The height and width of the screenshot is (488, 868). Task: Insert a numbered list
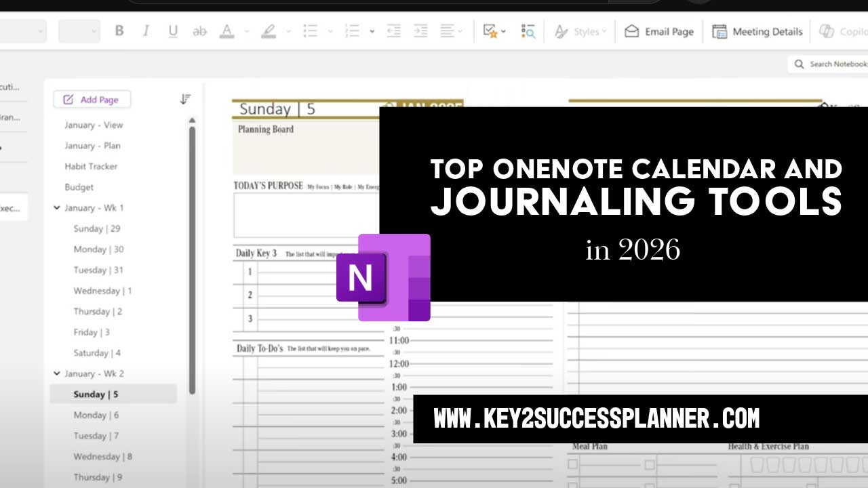[352, 31]
